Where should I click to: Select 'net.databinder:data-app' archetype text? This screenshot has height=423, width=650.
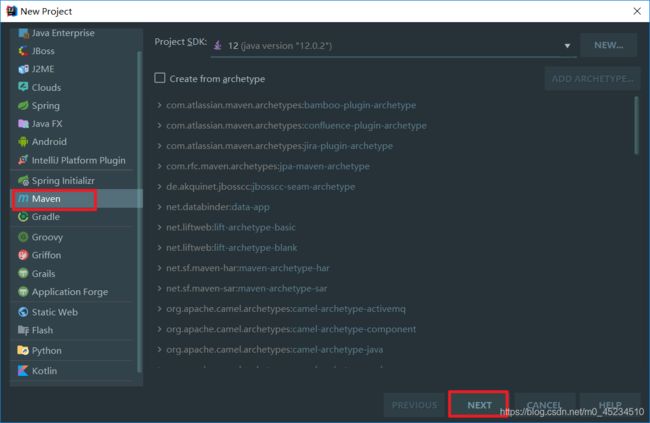tap(218, 207)
